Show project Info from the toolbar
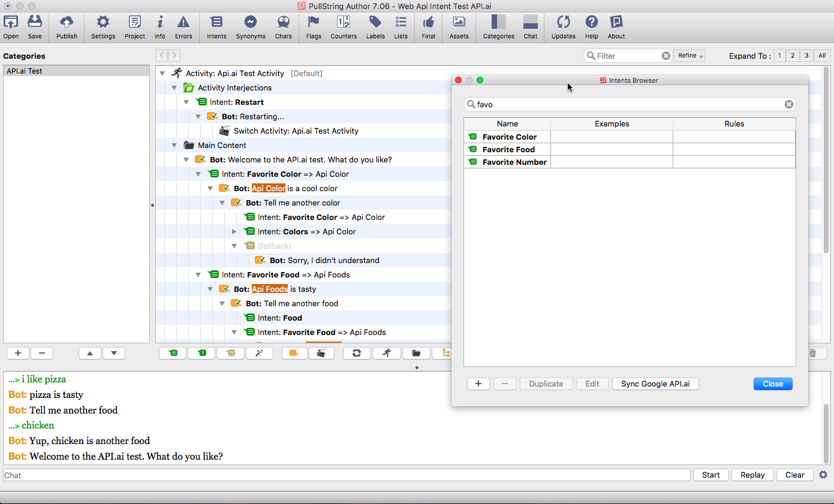834x504 pixels. pyautogui.click(x=160, y=26)
